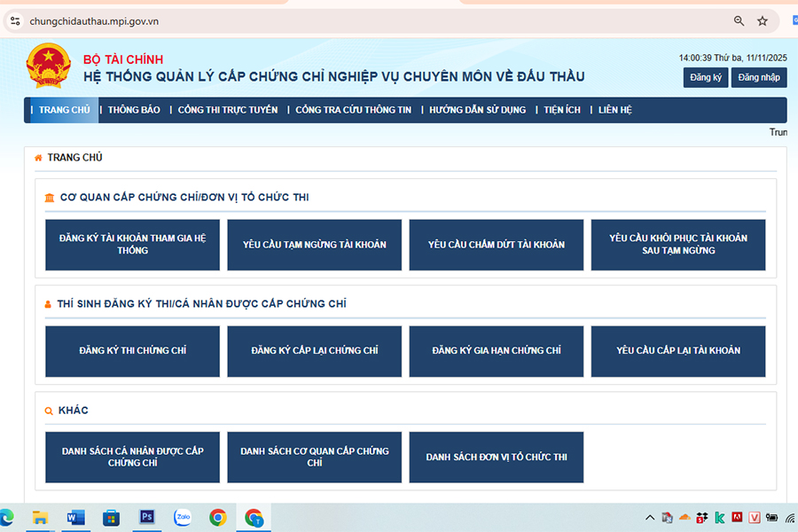
Task: Open Zalo from the taskbar
Action: pos(183,517)
